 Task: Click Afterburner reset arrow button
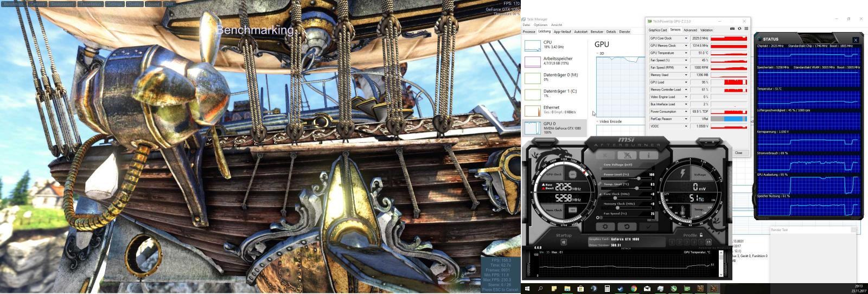(x=627, y=227)
